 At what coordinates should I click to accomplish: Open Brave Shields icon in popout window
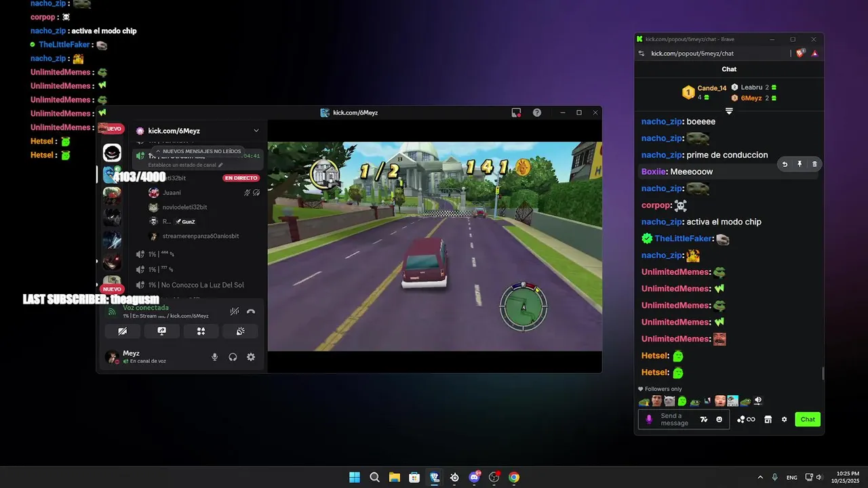pyautogui.click(x=801, y=54)
